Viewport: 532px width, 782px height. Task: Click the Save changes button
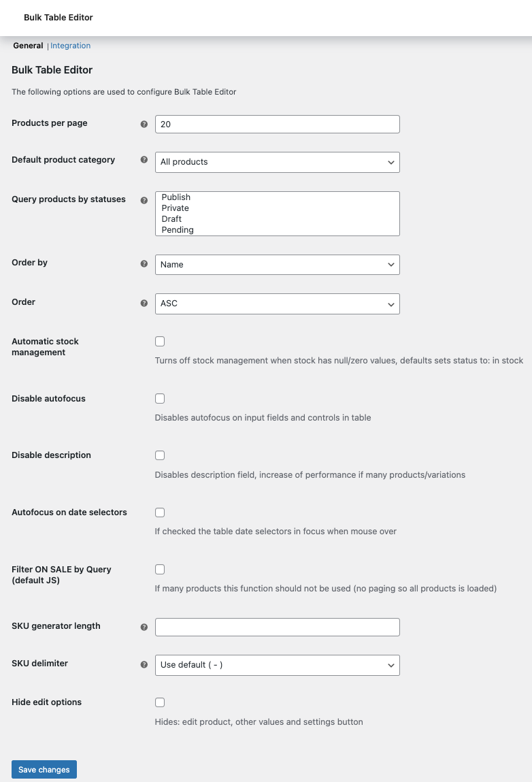(44, 769)
